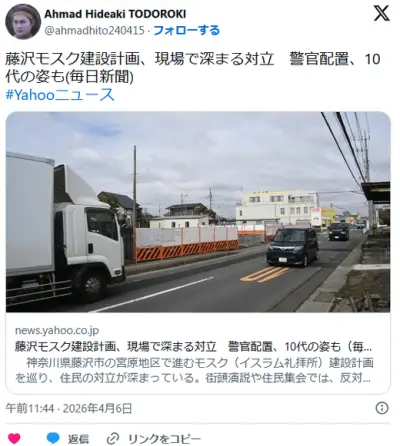Screen dimensions: 400x446
Task: Open the link card headline 藤沢モスク建設計画
Action: [193, 347]
